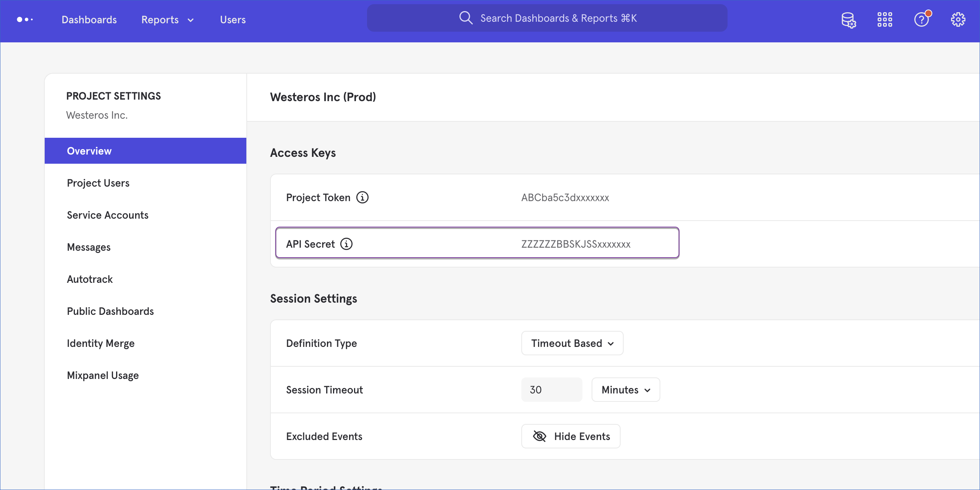View the Project Token info icon

point(362,197)
